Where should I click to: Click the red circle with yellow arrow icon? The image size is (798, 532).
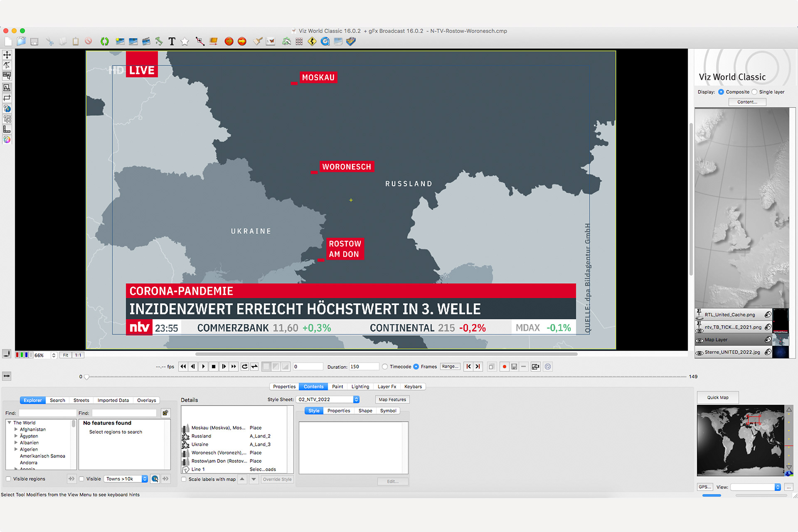tap(242, 42)
